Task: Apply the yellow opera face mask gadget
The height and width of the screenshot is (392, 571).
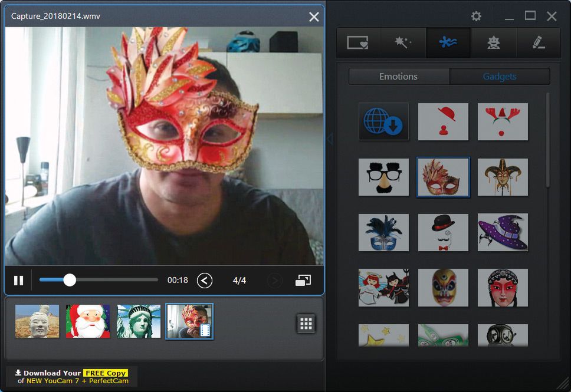Action: (443, 288)
